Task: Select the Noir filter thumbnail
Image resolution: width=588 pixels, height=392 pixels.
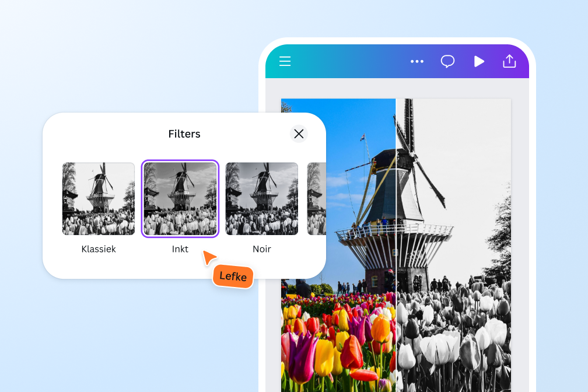Action: tap(262, 199)
